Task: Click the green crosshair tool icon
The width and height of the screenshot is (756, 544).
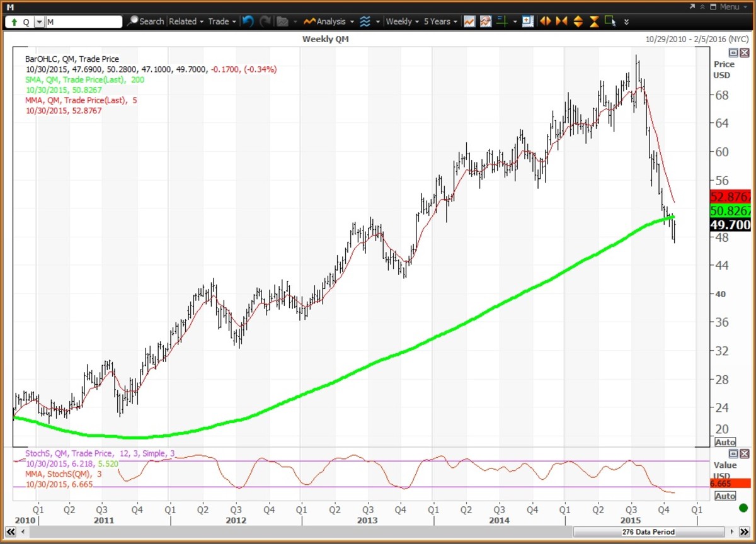Action: (x=502, y=21)
